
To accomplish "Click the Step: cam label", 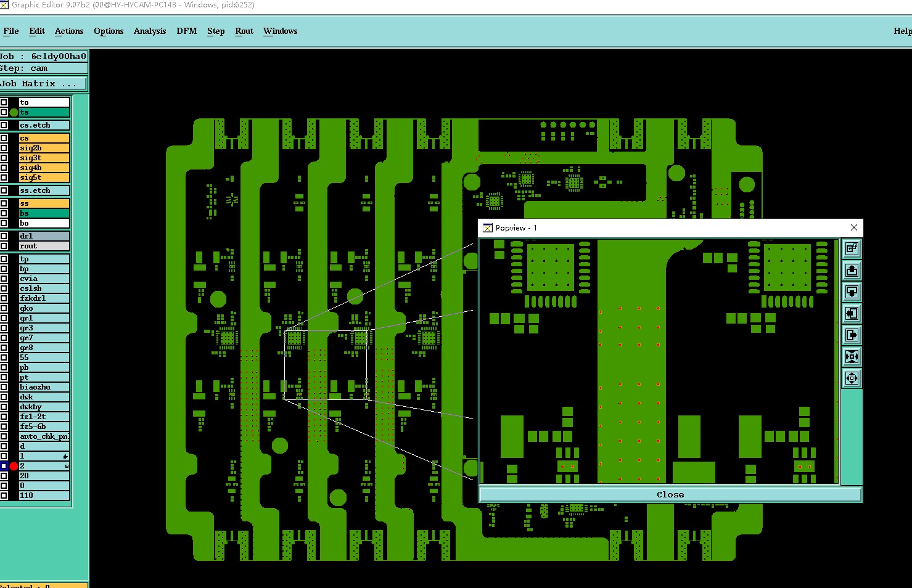I will [43, 68].
